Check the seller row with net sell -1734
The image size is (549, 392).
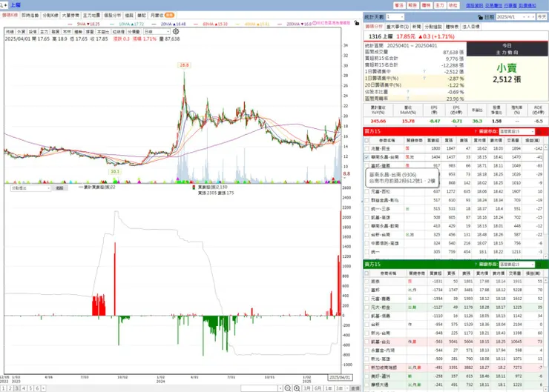366,290
